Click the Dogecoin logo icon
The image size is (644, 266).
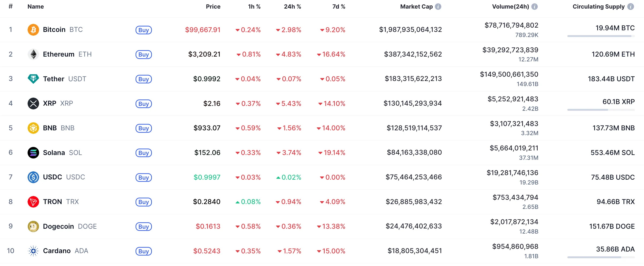33,226
